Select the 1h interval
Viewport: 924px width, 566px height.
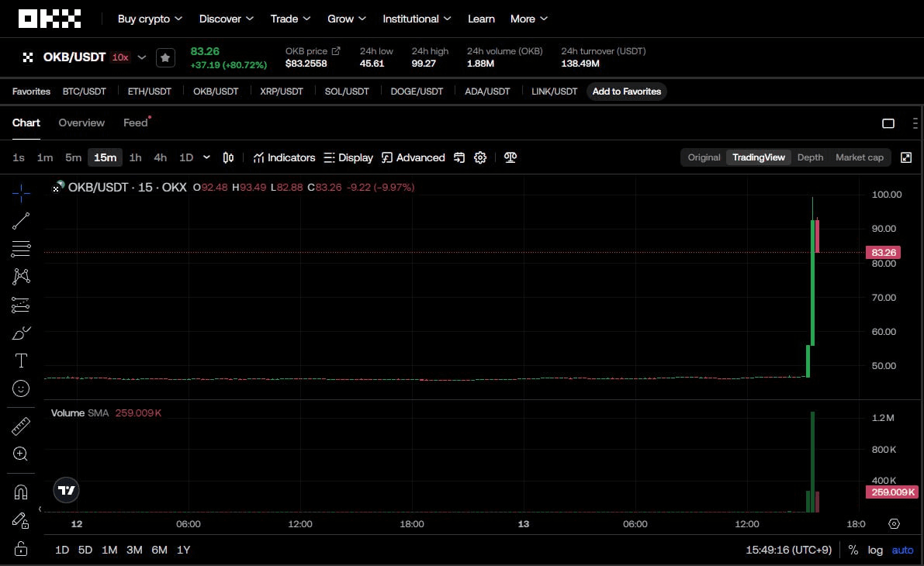click(135, 157)
